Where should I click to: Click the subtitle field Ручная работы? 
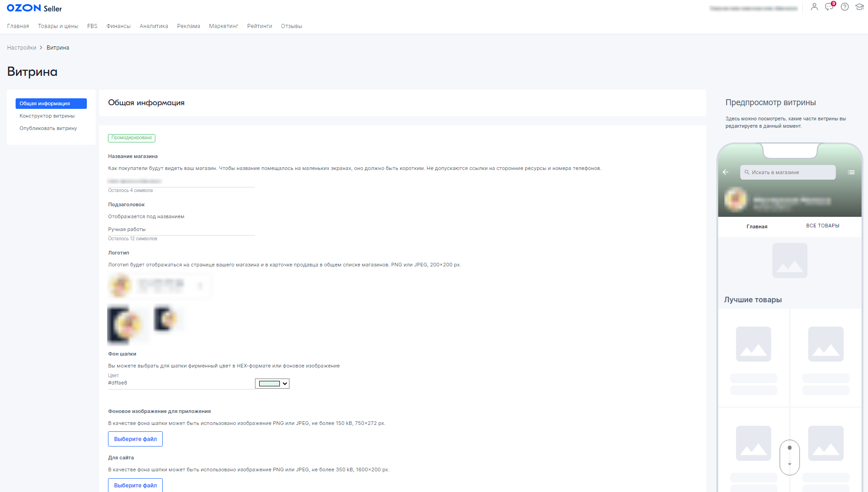click(x=181, y=229)
